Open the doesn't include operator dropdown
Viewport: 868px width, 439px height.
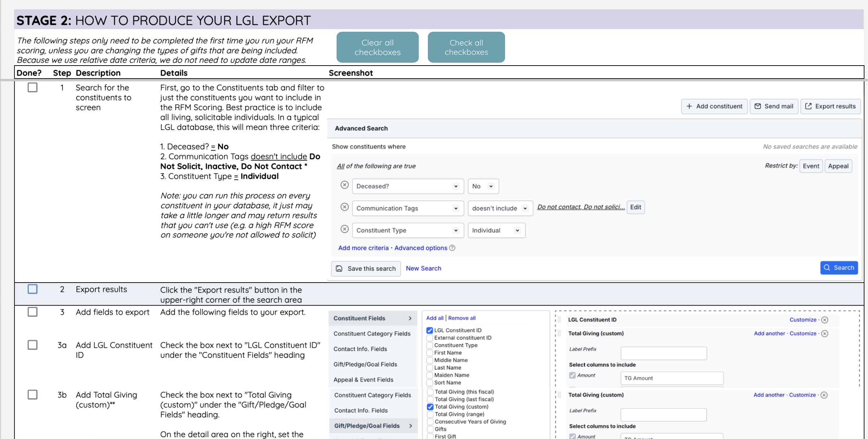[x=500, y=208]
